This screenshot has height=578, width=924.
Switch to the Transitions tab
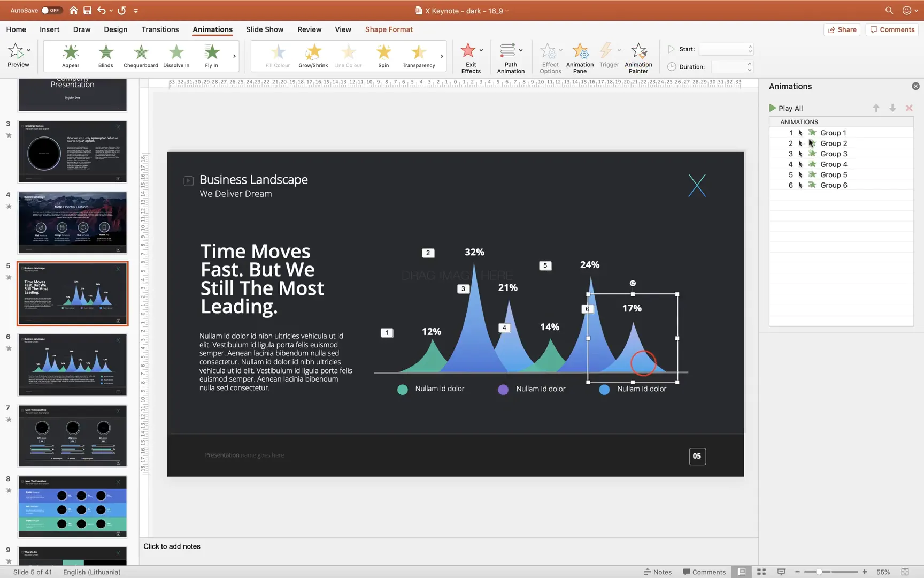pos(160,29)
